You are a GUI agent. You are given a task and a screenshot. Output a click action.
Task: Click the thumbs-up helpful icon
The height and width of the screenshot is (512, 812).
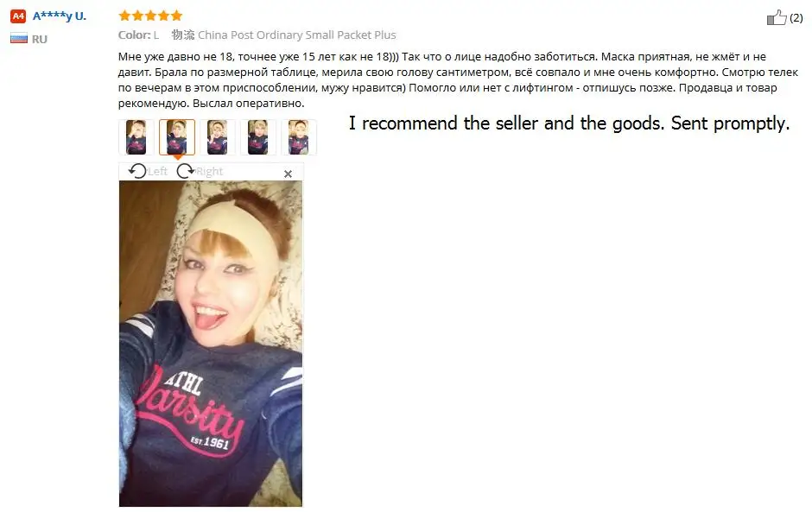point(777,17)
